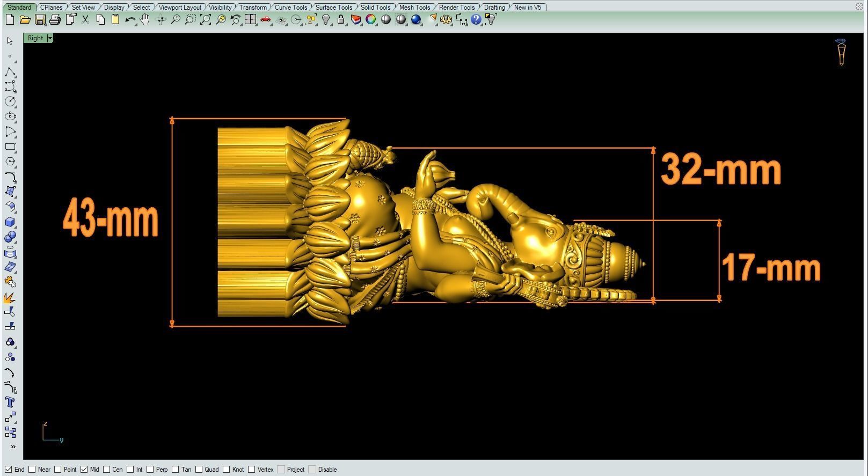The height and width of the screenshot is (476, 868).
Task: Switch to the Drafting toolbar tab
Action: click(494, 8)
